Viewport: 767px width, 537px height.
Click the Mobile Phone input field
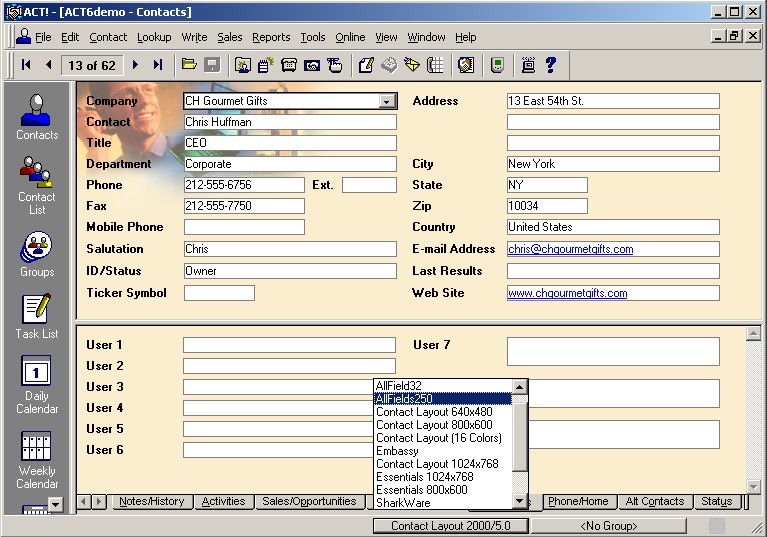(x=244, y=227)
